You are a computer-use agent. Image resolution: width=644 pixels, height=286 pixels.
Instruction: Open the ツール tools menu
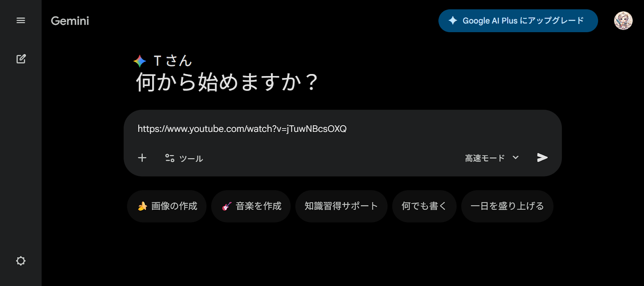pyautogui.click(x=184, y=158)
